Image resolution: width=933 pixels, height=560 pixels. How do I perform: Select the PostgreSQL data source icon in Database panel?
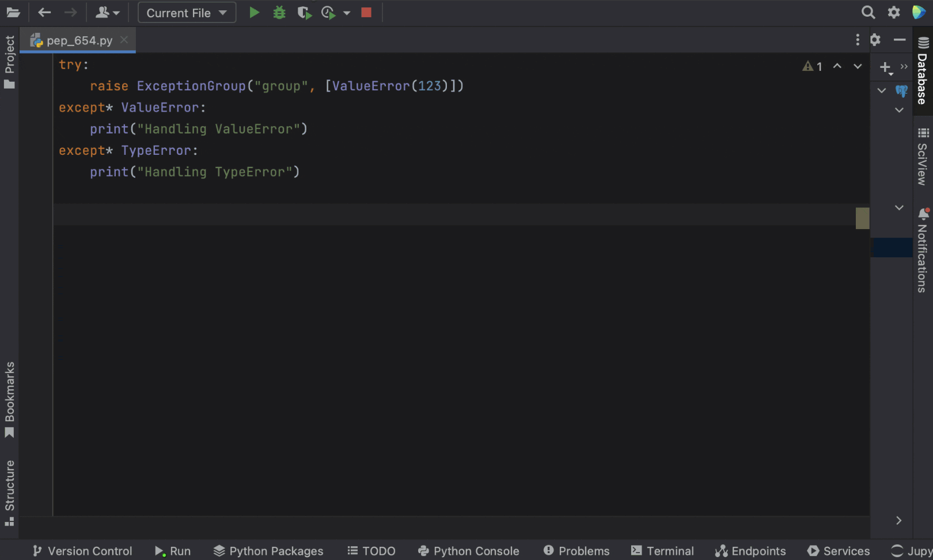(x=902, y=91)
